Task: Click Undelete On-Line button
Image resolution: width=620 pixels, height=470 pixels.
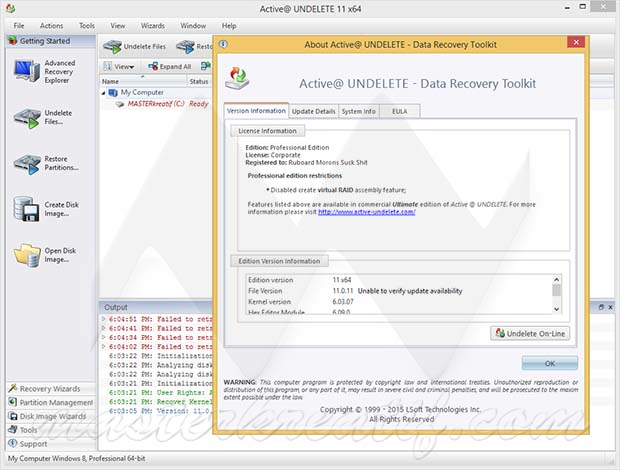Action: 530,334
